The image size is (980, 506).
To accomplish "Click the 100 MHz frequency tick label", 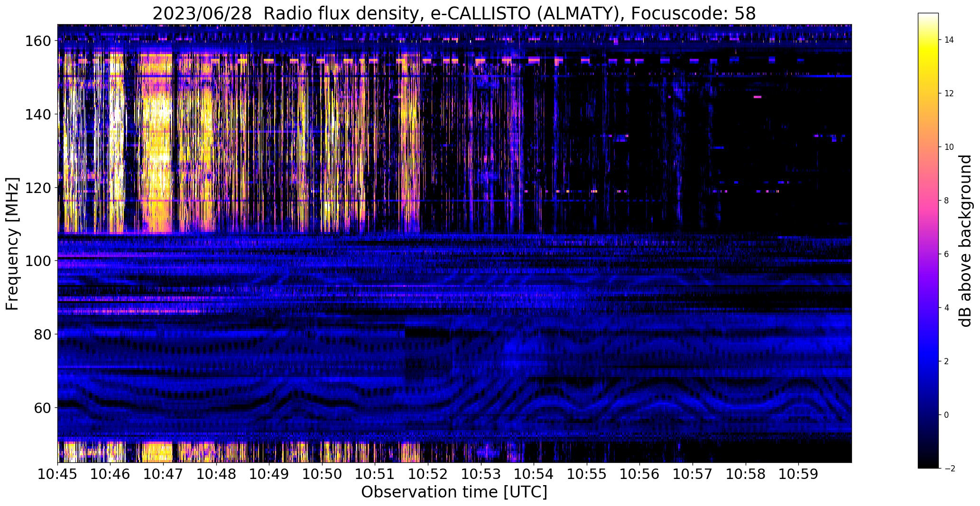I will click(x=37, y=261).
